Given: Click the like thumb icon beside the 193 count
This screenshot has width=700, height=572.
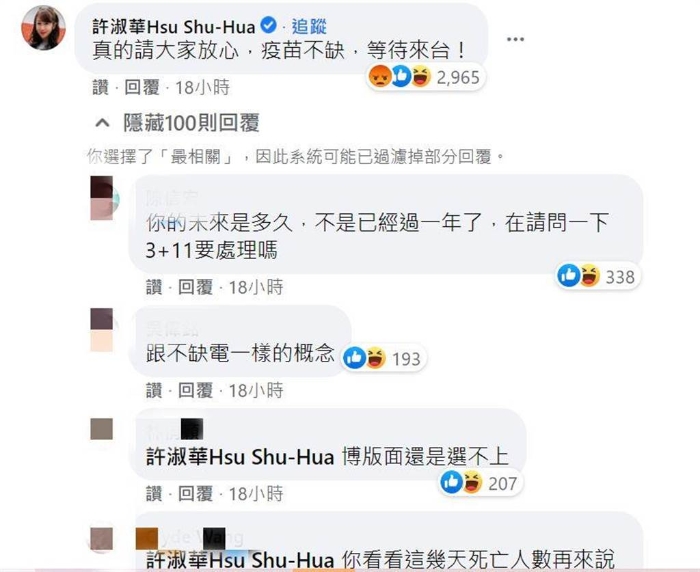Looking at the screenshot, I should 354,358.
